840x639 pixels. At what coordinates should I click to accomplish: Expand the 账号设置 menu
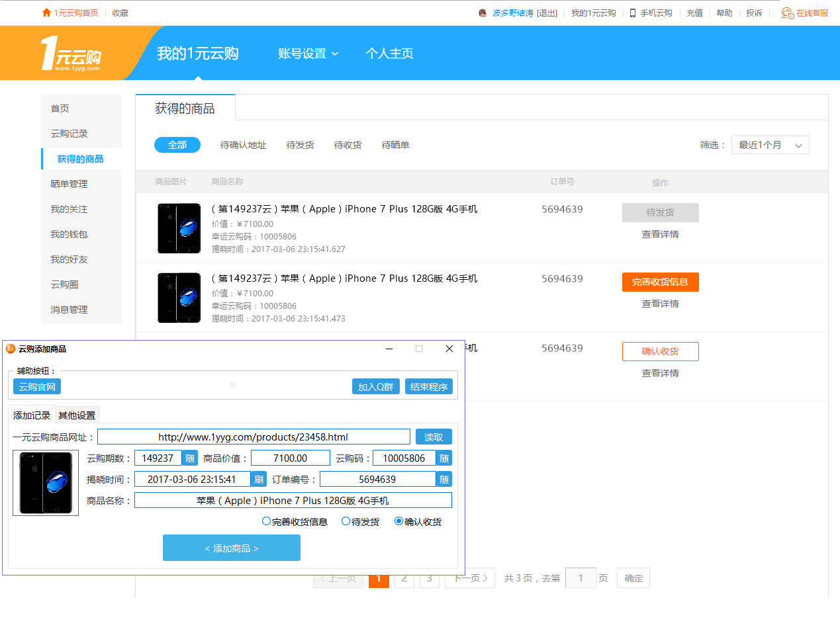308,54
